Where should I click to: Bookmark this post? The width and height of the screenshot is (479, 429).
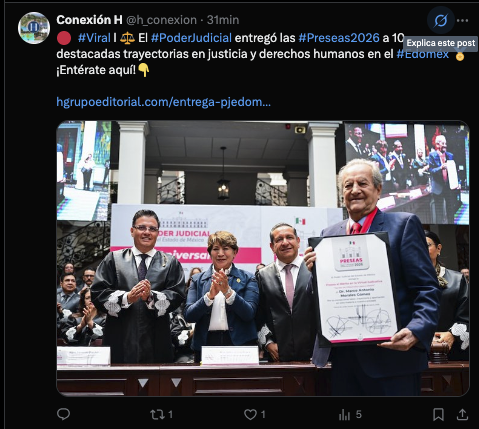[x=438, y=415]
